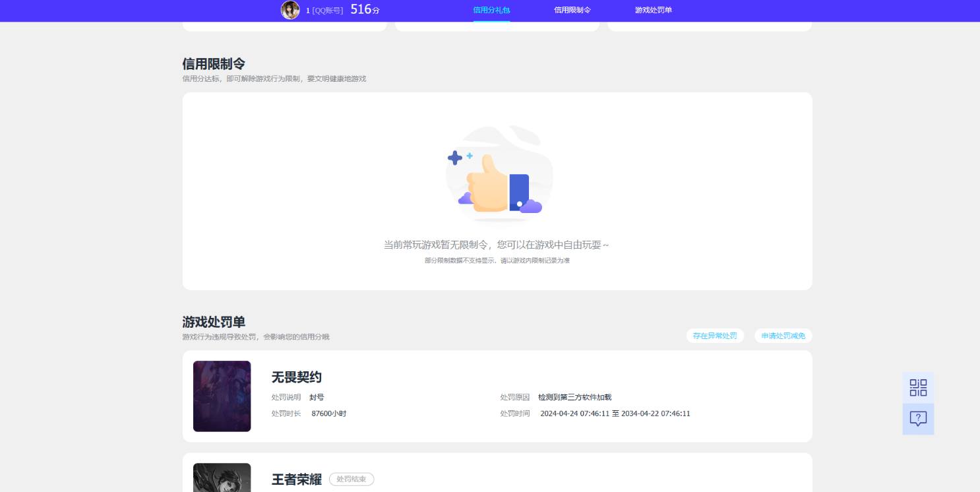Click the user avatar in top bar
This screenshot has width=980, height=492.
(x=290, y=10)
